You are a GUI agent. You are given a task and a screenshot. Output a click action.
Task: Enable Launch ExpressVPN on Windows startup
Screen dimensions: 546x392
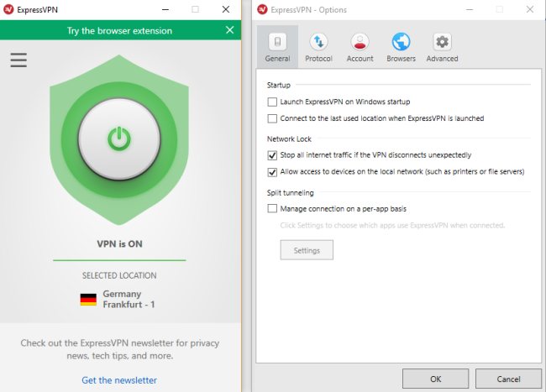pos(272,102)
